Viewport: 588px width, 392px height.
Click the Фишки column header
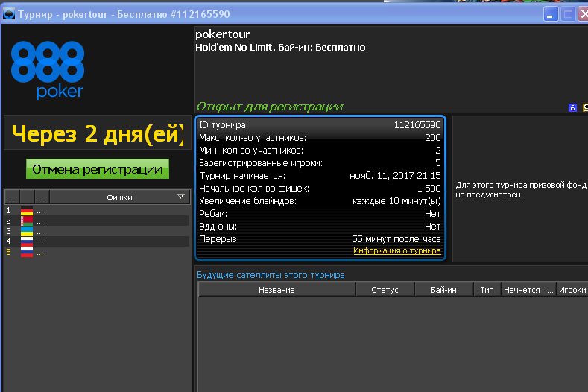point(120,197)
